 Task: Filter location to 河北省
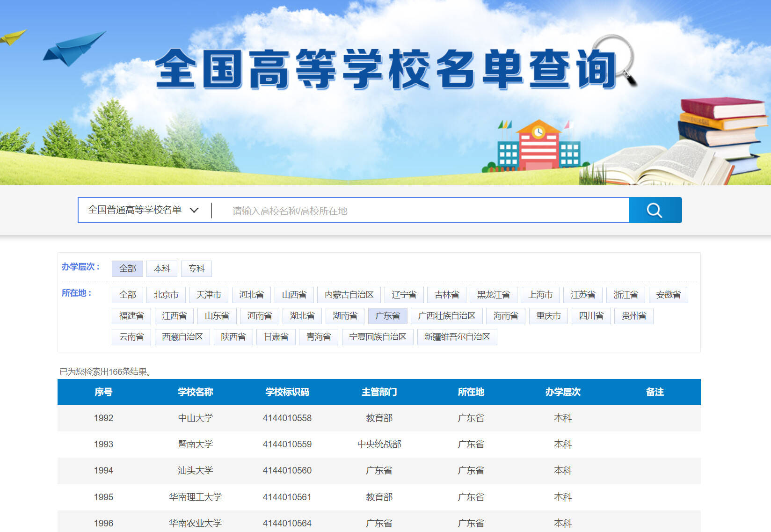tap(252, 295)
